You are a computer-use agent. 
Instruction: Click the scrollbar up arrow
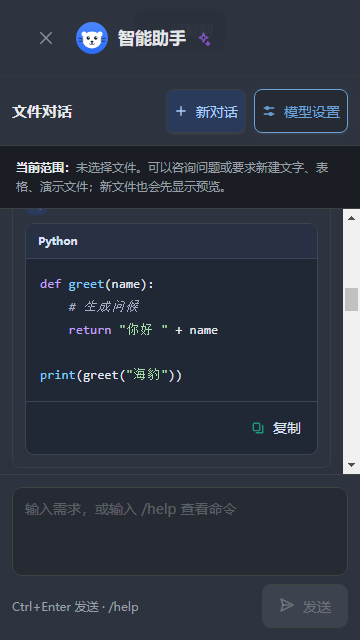point(351,218)
